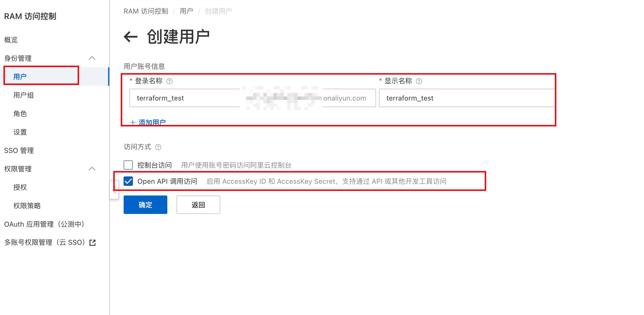Viewport: 644px width, 315px height.
Task: Click the 添加用户 link
Action: pos(148,122)
